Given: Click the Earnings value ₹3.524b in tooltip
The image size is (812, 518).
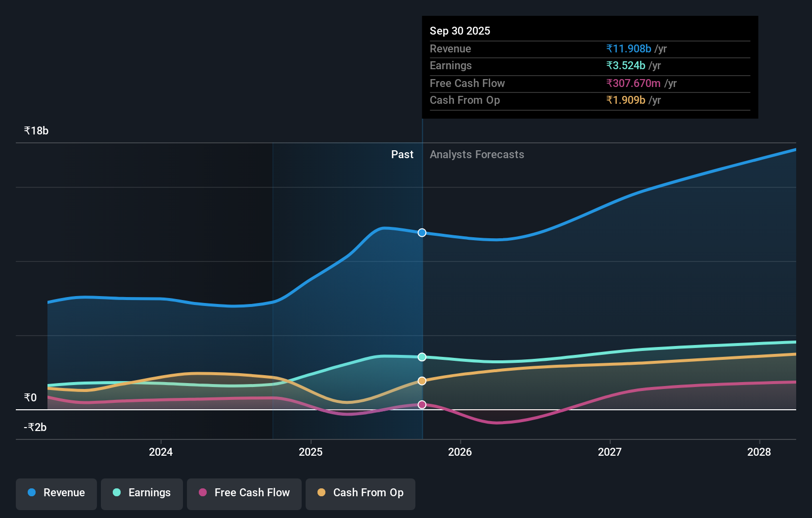Looking at the screenshot, I should point(625,65).
